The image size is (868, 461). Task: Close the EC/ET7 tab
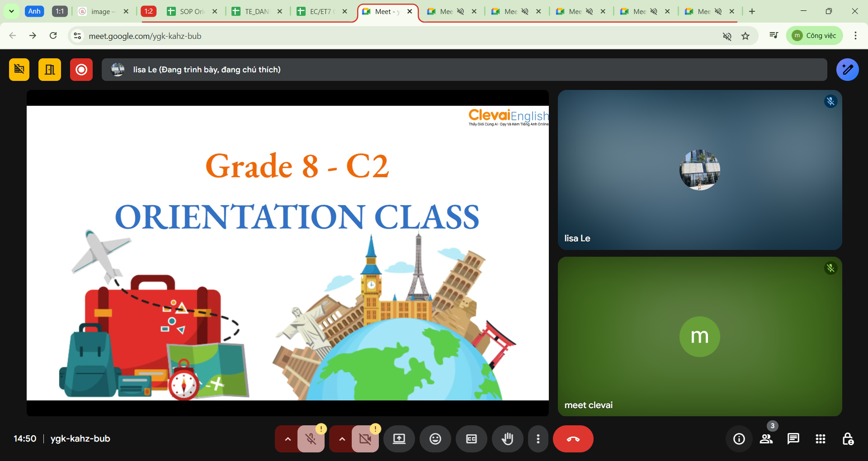(x=345, y=11)
